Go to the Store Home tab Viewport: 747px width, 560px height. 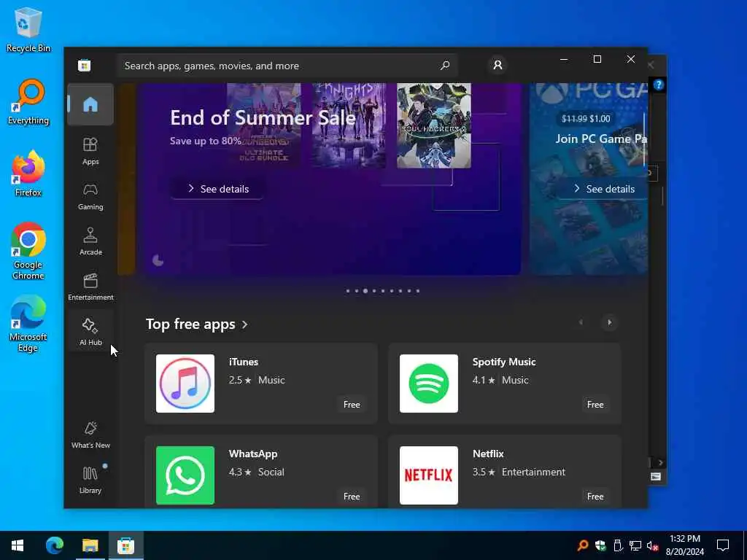click(90, 104)
